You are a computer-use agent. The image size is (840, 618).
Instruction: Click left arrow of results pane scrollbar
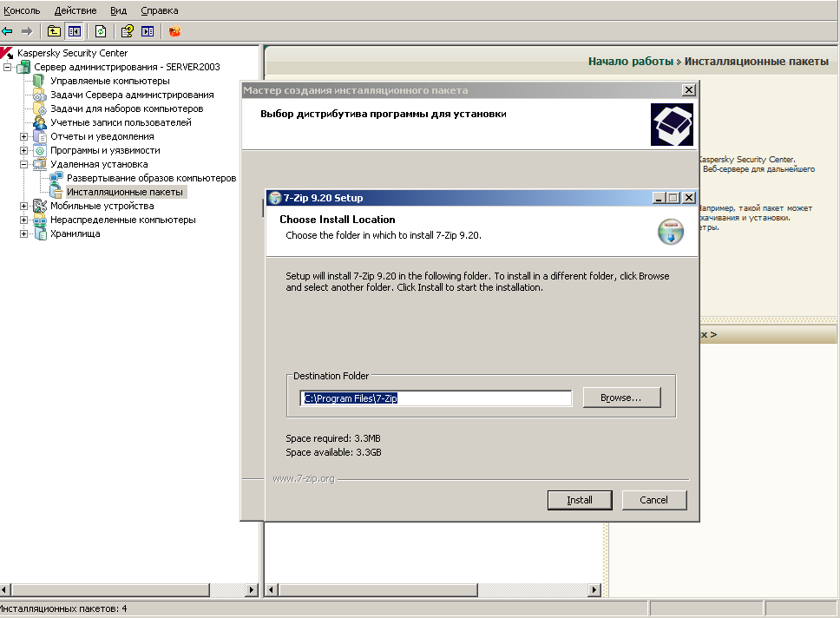271,590
